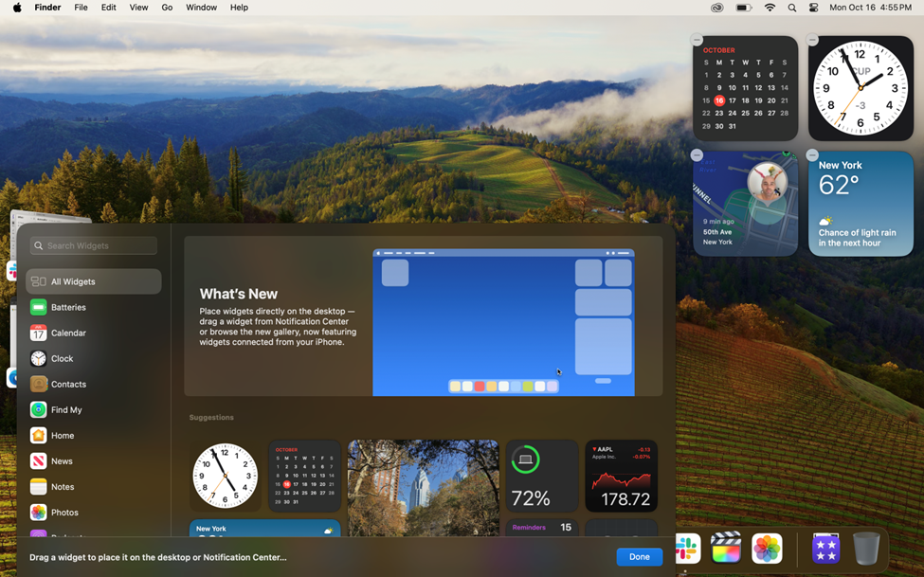This screenshot has height=577, width=924.
Task: Click date 16 in desktop calendar widget
Action: pyautogui.click(x=719, y=100)
